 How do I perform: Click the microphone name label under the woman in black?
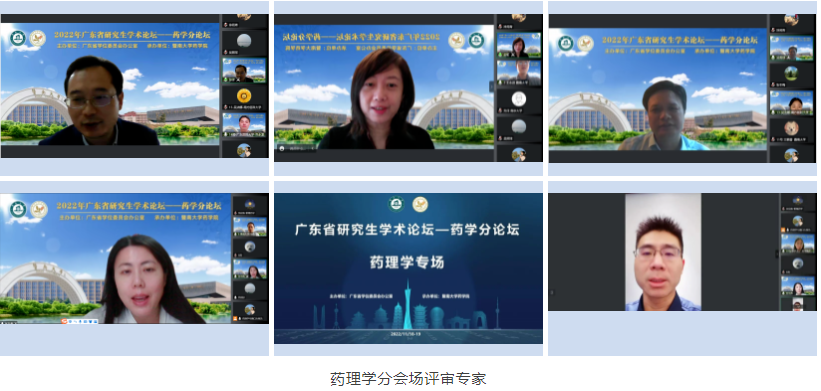297,148
